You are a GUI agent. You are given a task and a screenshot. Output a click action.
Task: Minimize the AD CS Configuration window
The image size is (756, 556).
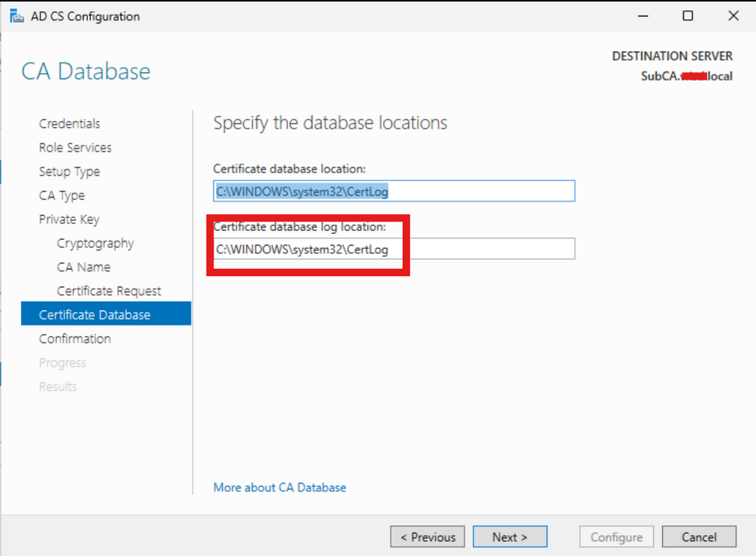click(x=644, y=16)
